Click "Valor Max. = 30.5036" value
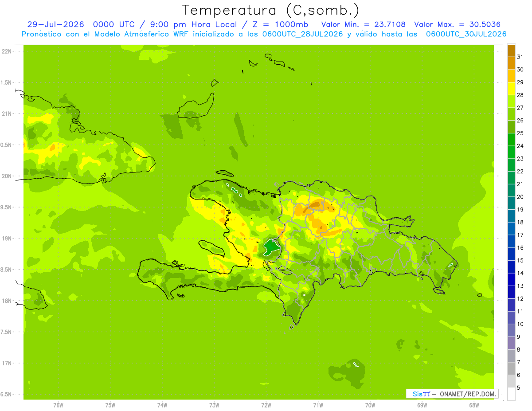Viewport: 532px width, 411px height. [x=457, y=24]
